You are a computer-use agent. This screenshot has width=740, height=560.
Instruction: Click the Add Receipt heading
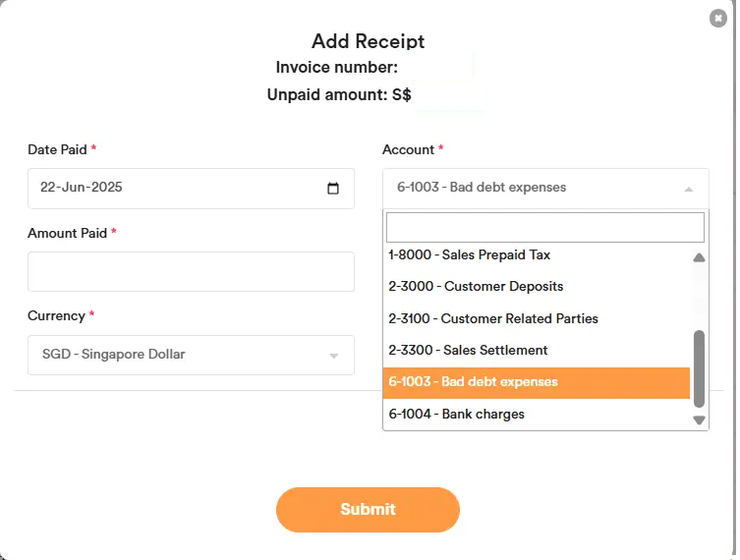point(368,41)
